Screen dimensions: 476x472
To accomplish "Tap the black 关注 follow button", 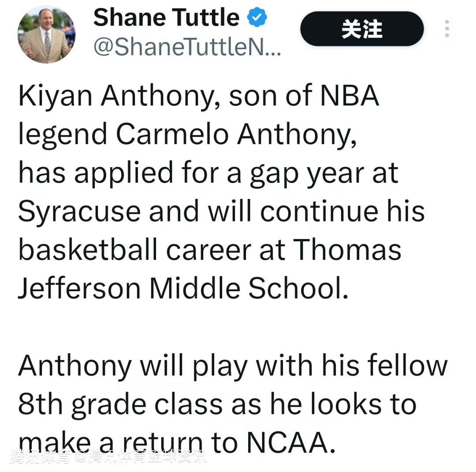I will 362,29.
